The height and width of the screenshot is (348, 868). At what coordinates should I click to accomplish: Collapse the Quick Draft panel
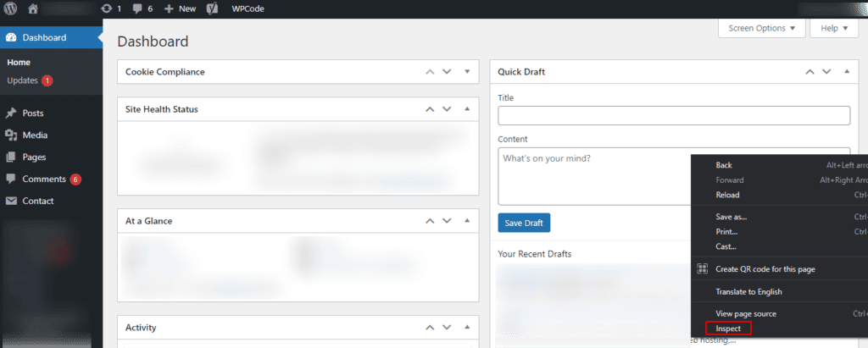[x=847, y=72]
